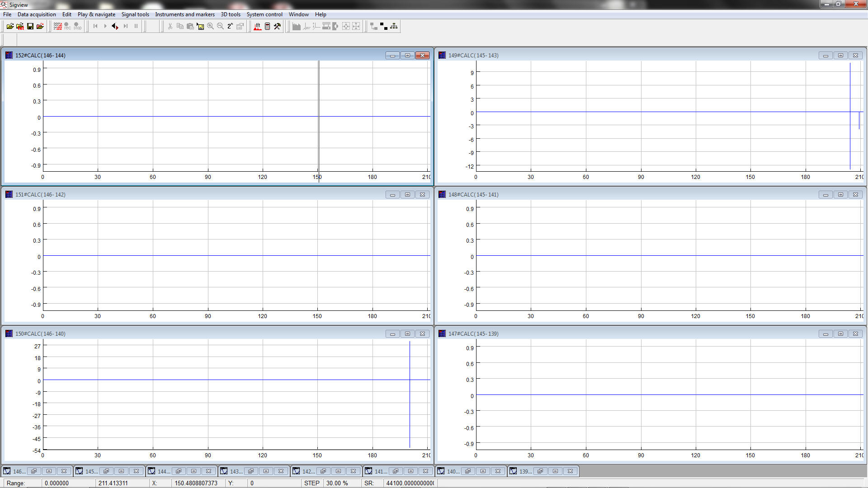This screenshot has height=488, width=868.
Task: Zoom in with magnifier plus icon
Action: click(210, 26)
